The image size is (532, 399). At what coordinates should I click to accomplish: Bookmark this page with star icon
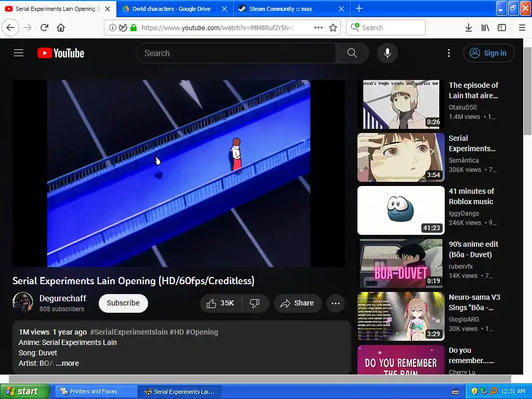click(333, 28)
